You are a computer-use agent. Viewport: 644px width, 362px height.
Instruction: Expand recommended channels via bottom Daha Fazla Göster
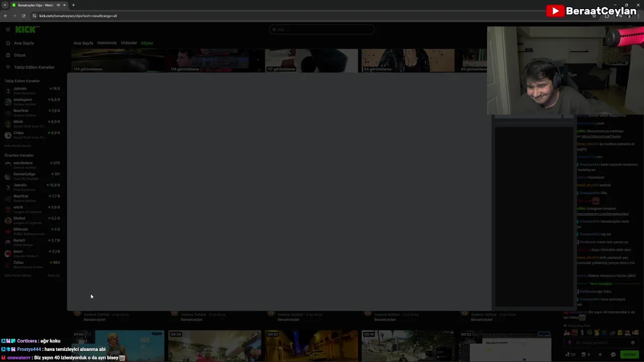click(x=18, y=276)
